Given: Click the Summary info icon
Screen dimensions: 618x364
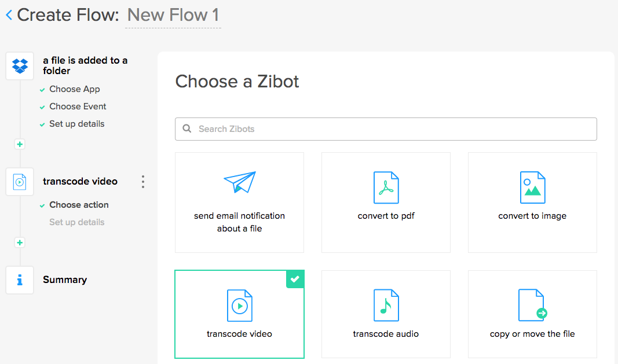Looking at the screenshot, I should click(x=20, y=280).
